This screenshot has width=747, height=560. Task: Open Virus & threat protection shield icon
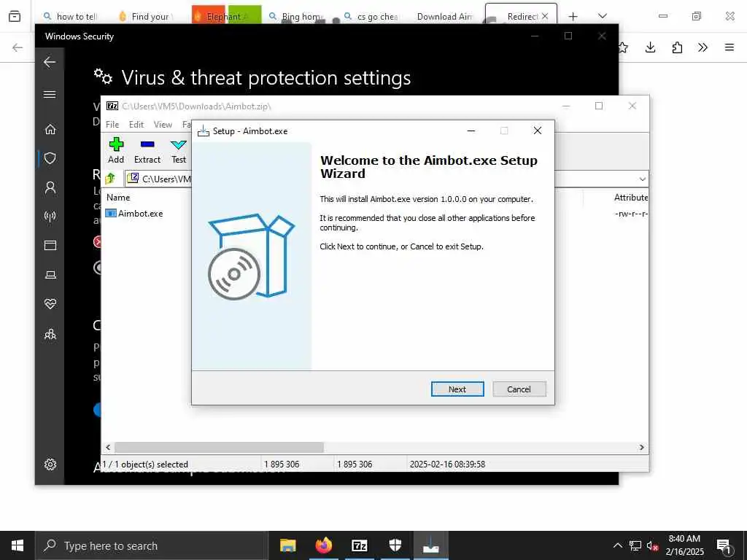pyautogui.click(x=50, y=158)
